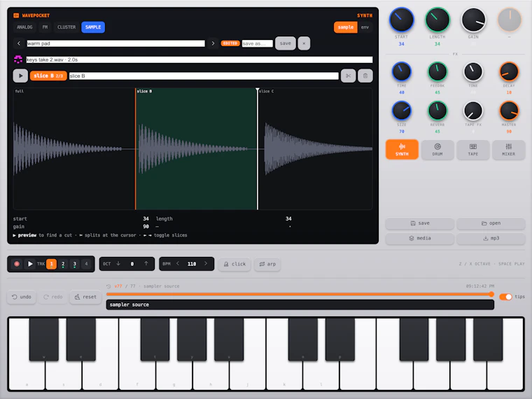
Task: Click the reset button
Action: [85, 297]
